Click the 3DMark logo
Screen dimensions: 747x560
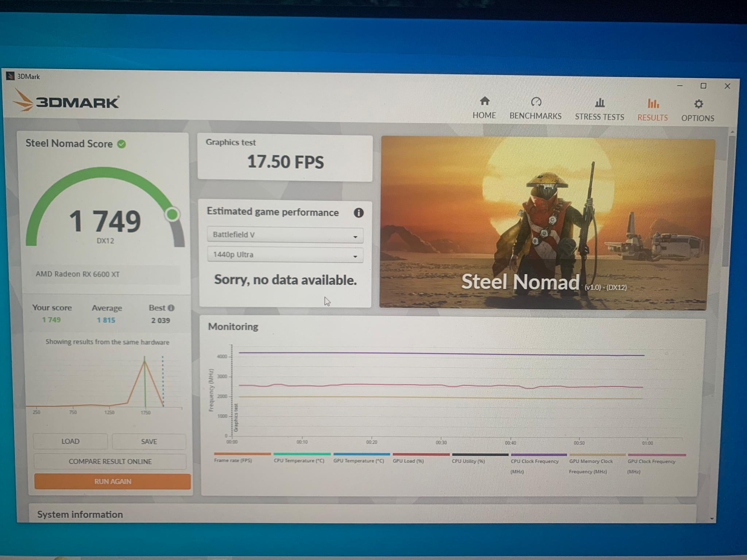coord(66,101)
